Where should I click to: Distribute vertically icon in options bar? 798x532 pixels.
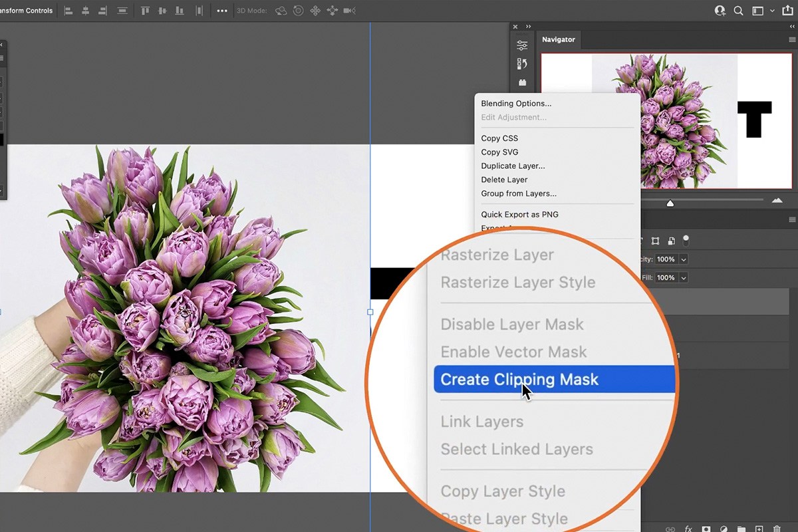point(122,11)
